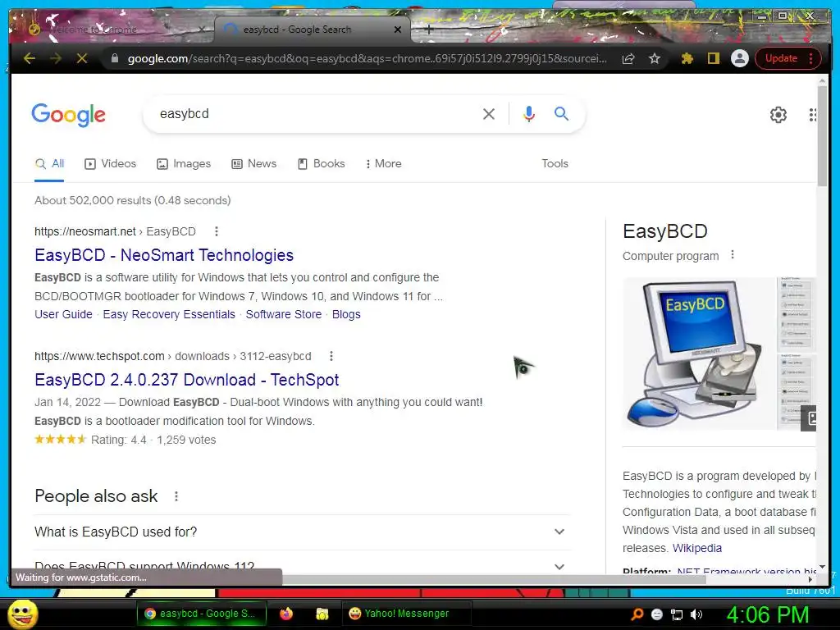840x630 pixels.
Task: Click the Google logo
Action: click(69, 115)
